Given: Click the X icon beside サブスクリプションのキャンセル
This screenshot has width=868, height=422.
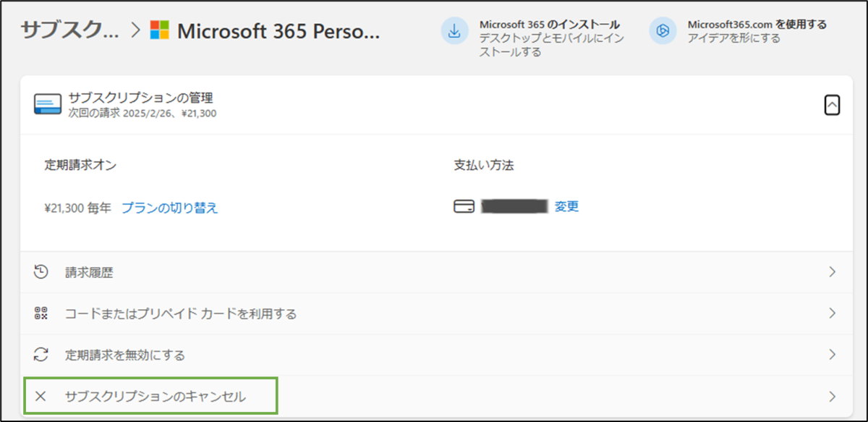Looking at the screenshot, I should (x=41, y=396).
